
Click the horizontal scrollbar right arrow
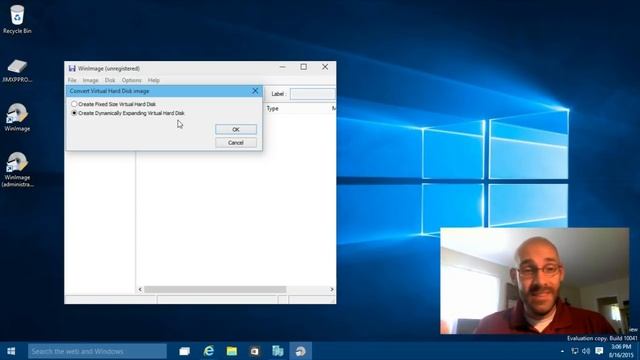[332, 289]
